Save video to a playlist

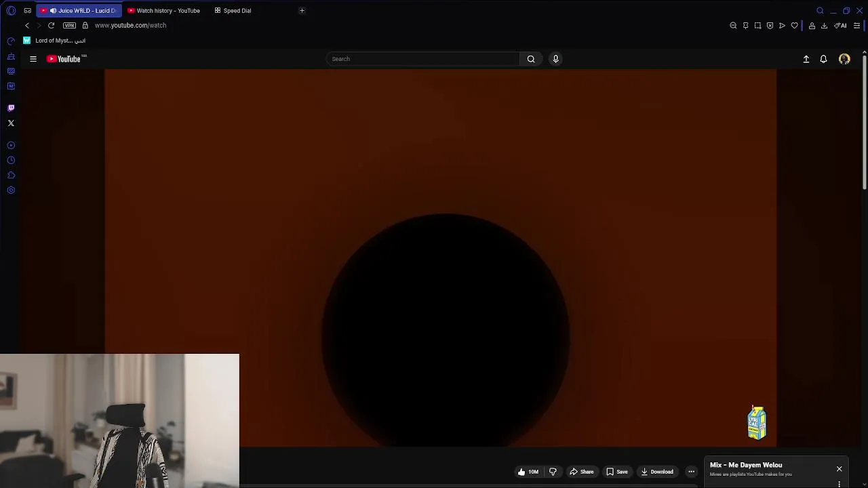click(617, 472)
